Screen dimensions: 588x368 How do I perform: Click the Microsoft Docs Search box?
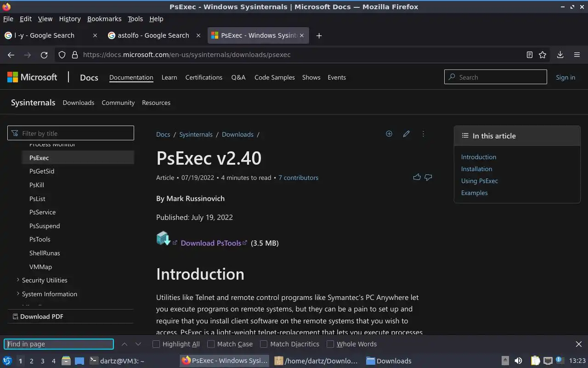(x=496, y=77)
